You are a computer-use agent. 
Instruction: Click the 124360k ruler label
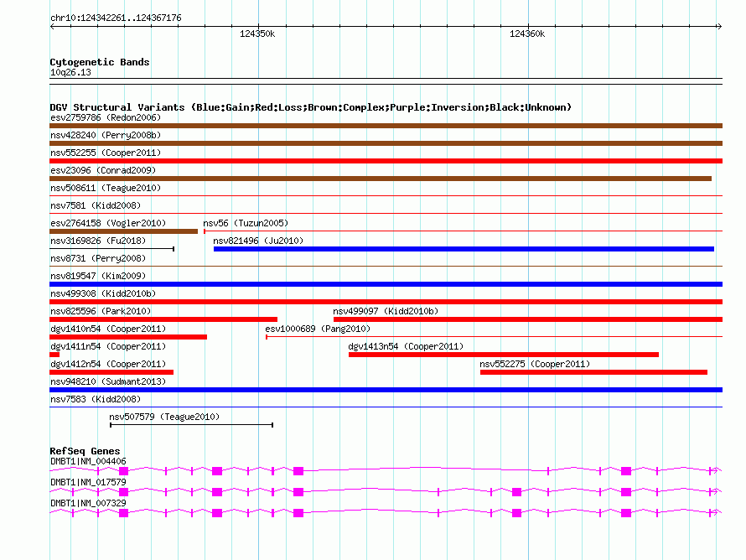tap(526, 34)
